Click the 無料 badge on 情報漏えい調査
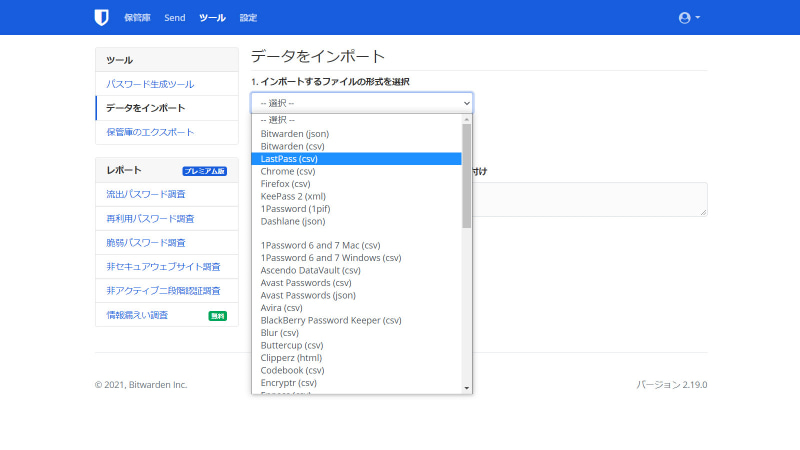The width and height of the screenshot is (800, 450). [x=217, y=316]
